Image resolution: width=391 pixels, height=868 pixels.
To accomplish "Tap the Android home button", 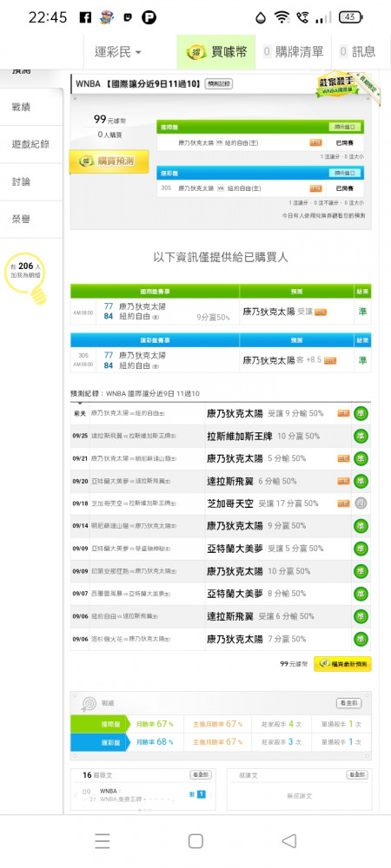I will click(x=195, y=841).
